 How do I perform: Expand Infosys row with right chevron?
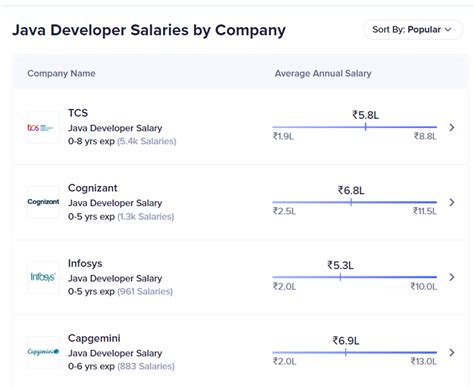click(x=452, y=277)
